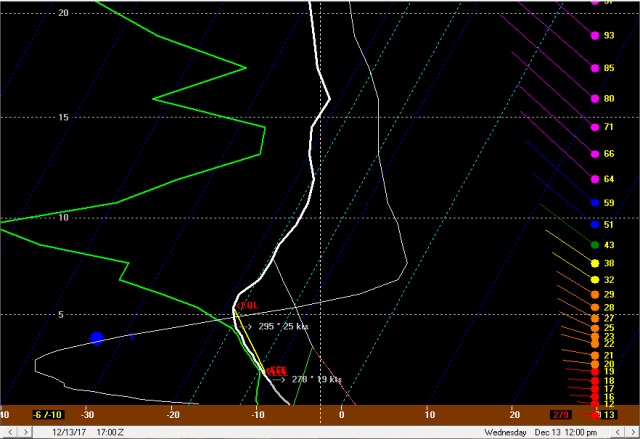Click the large blue hodograph dot
This screenshot has height=439, width=640.
point(97,338)
